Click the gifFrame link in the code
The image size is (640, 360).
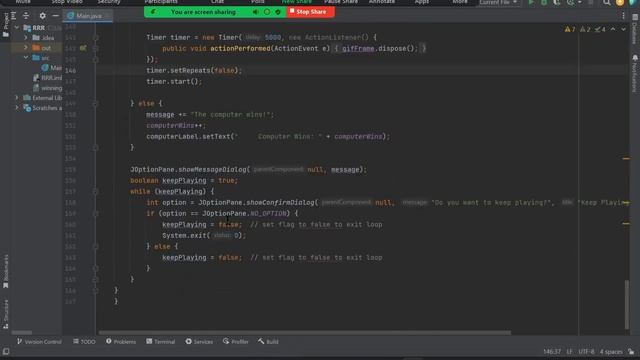pyautogui.click(x=358, y=49)
